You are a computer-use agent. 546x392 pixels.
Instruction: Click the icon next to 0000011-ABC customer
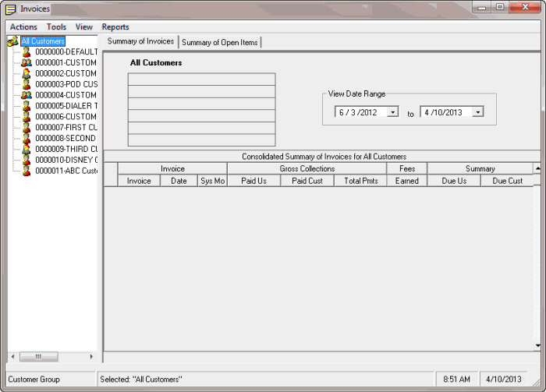point(27,170)
